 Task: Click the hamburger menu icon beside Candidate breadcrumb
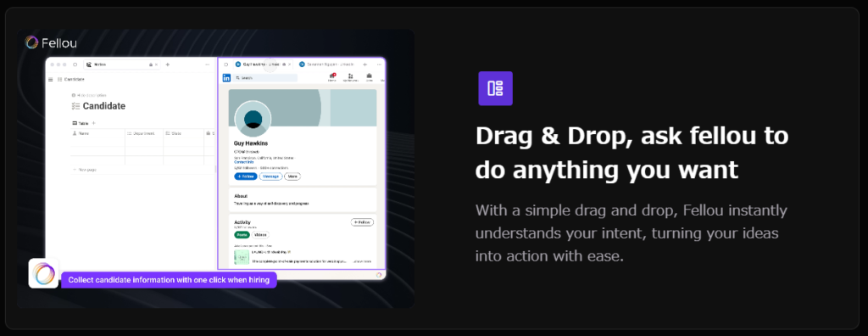point(51,80)
